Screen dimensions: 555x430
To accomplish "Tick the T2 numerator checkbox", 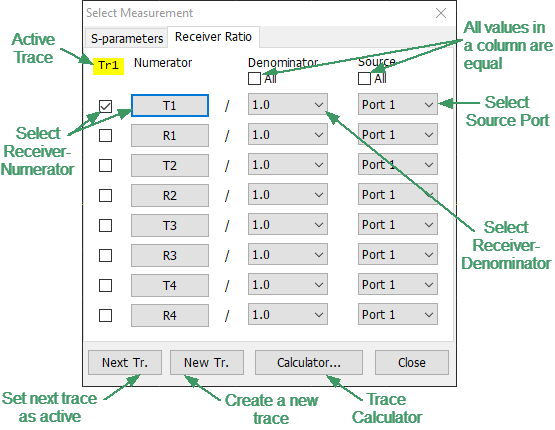I will pos(105,166).
